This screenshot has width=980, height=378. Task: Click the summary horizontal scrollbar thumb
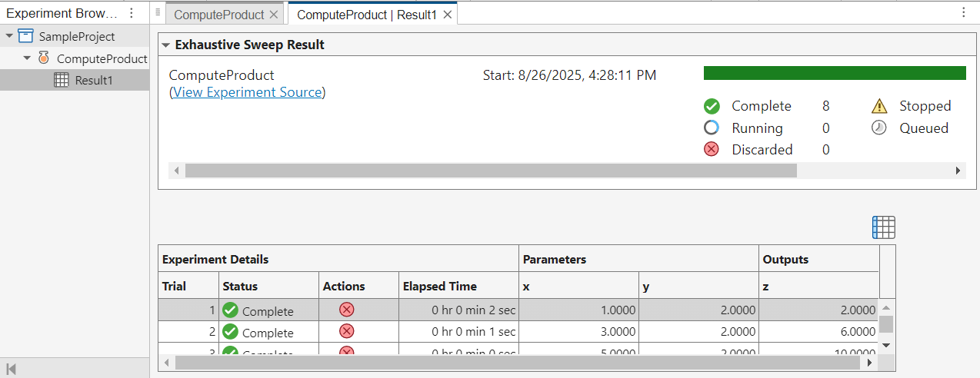coord(491,171)
